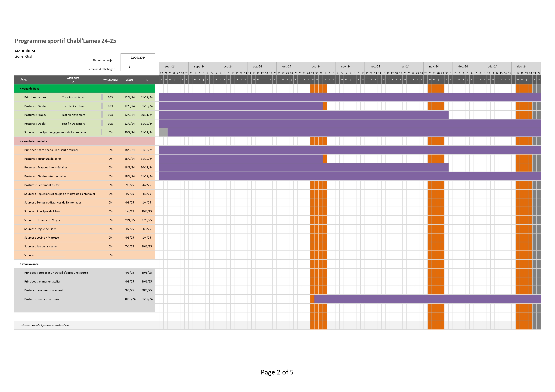Click the 29/4/25 end date in Principes de Meyer row
Image resolution: width=555 pixels, height=392 pixels.
pyautogui.click(x=147, y=211)
